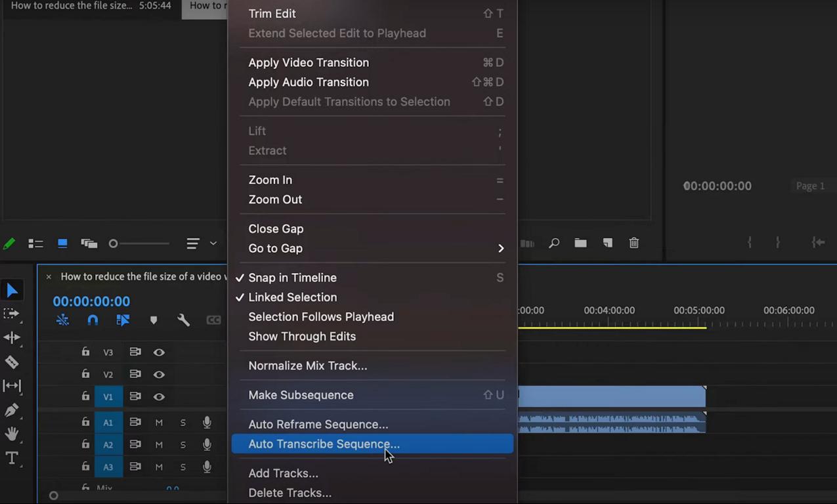Image resolution: width=837 pixels, height=504 pixels.
Task: Select Make Subsequence from the menu
Action: coord(301,394)
